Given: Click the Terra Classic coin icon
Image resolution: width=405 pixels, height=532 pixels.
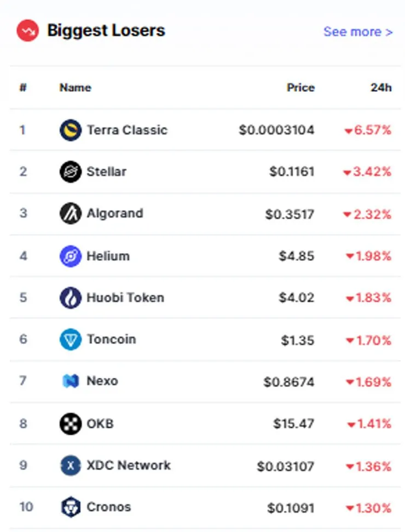Looking at the screenshot, I should [x=71, y=130].
